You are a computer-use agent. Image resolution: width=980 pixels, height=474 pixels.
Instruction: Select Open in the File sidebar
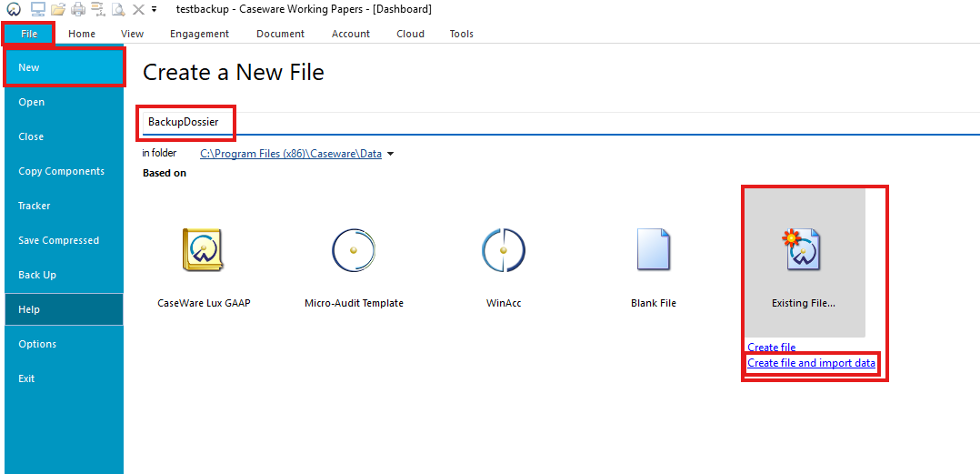tap(64, 102)
